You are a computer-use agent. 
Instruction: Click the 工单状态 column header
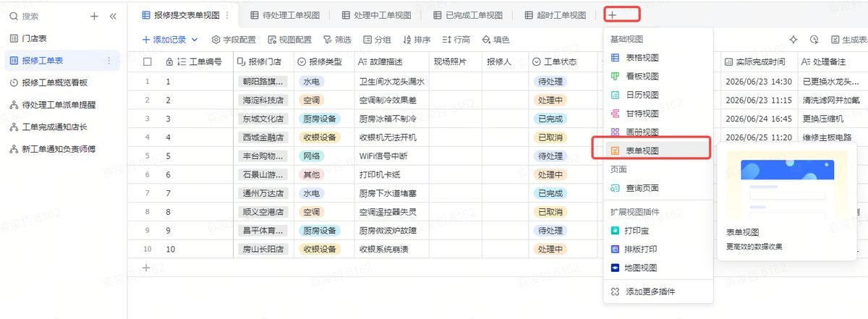563,62
